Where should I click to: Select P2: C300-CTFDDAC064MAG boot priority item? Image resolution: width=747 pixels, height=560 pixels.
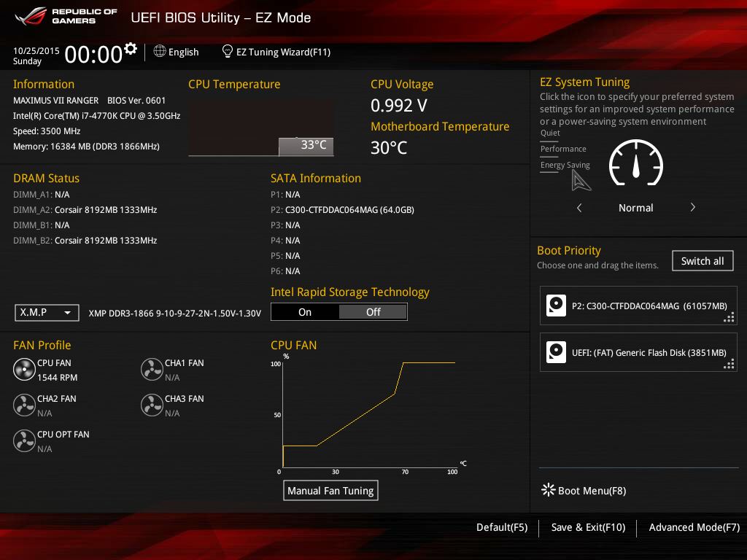point(638,306)
